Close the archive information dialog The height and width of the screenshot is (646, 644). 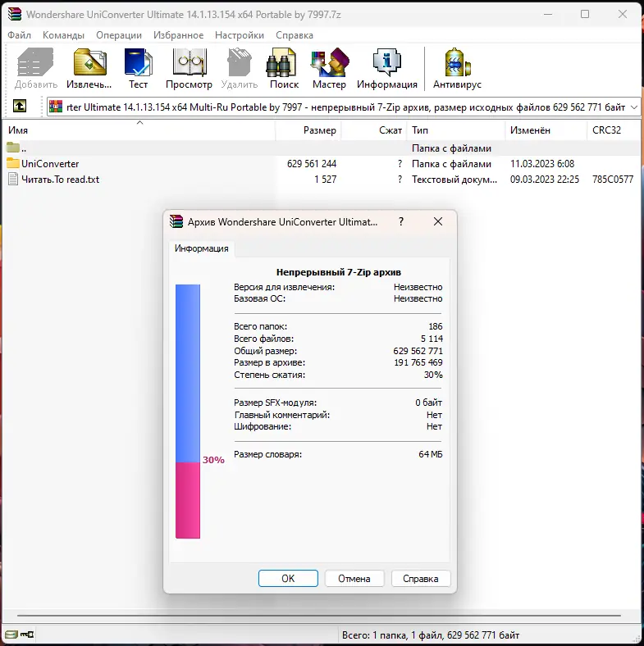coord(438,221)
